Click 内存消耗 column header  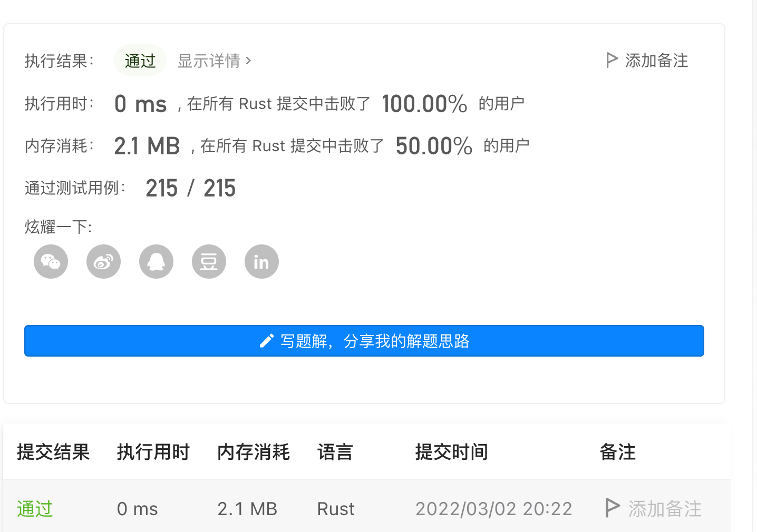tap(254, 452)
